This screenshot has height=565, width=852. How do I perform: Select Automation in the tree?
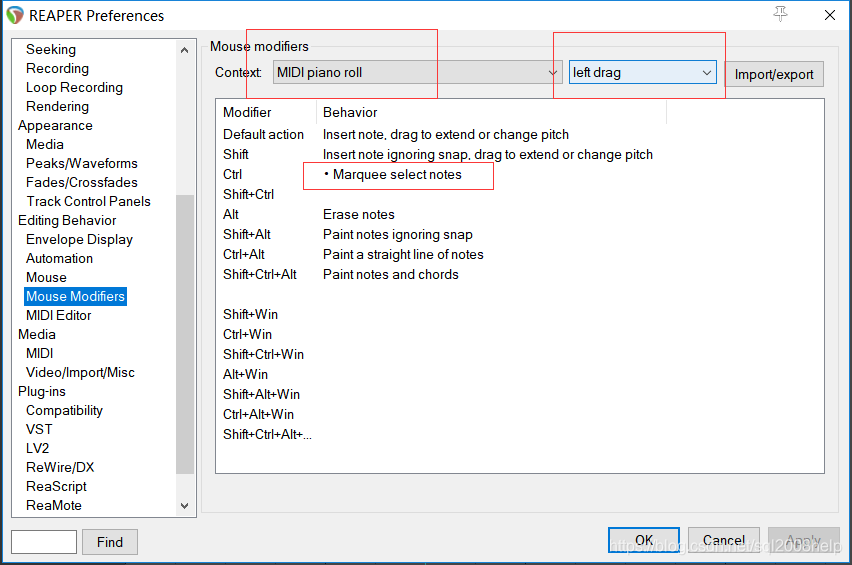(59, 259)
